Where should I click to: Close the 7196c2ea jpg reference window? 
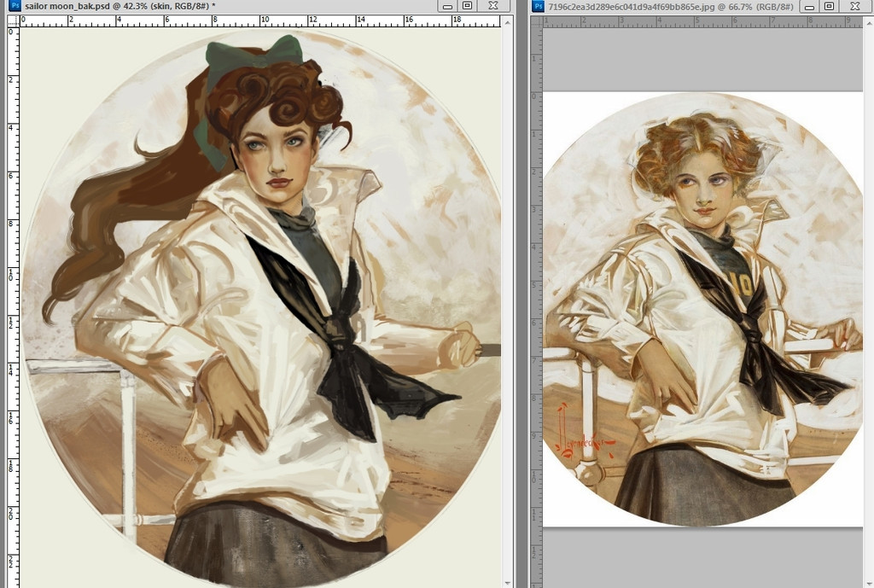pos(855,6)
